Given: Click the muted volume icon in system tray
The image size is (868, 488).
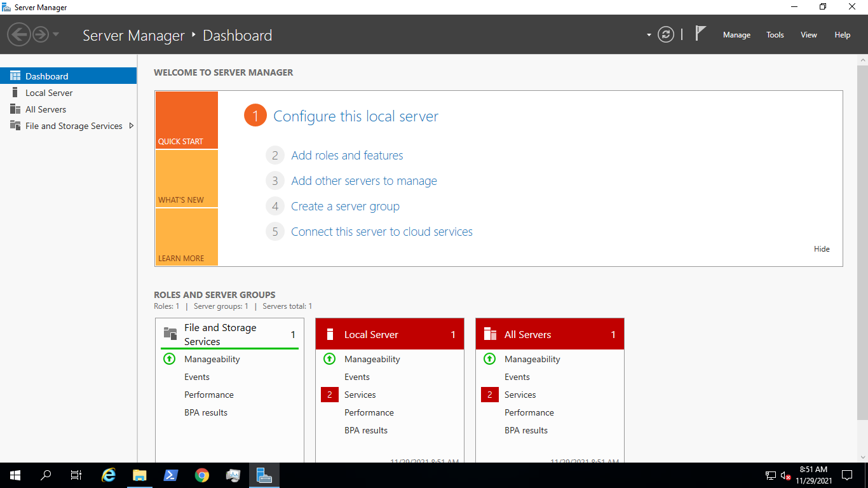Looking at the screenshot, I should click(785, 475).
